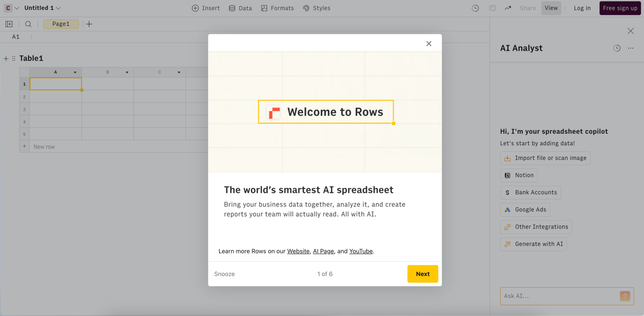Screen dimensions: 644x316
Task: Click the Bank Accounts button
Action: pyautogui.click(x=531, y=192)
